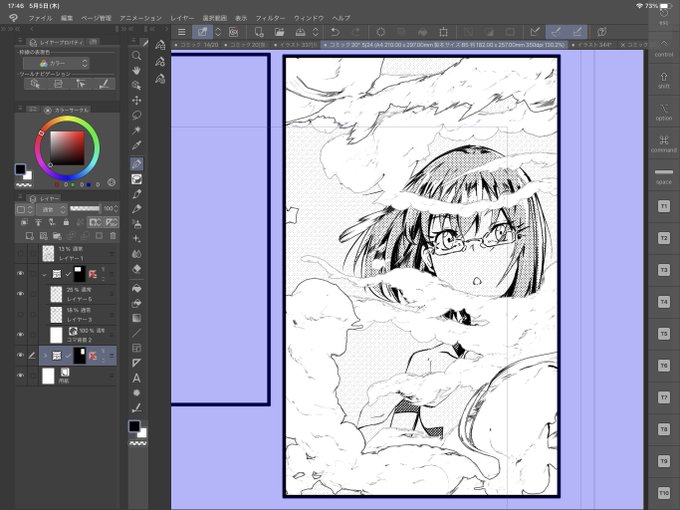Click the New raster layer icon
Image resolution: width=680 pixels, height=510 pixels.
coord(29,236)
